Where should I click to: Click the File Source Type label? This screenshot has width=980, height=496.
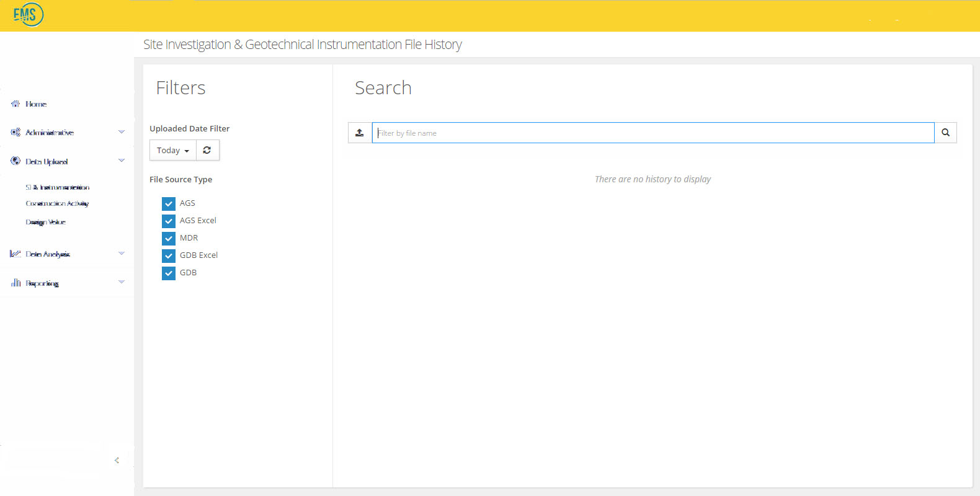point(180,179)
